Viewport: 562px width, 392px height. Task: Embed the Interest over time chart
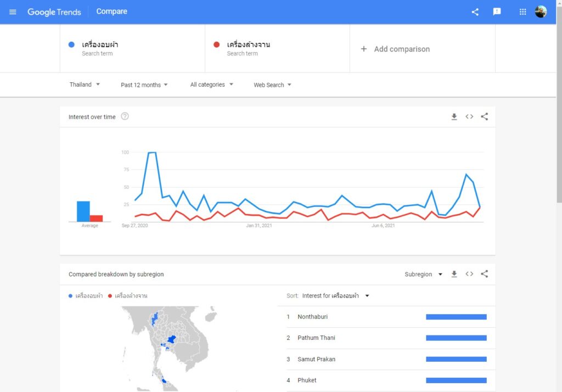(x=469, y=116)
